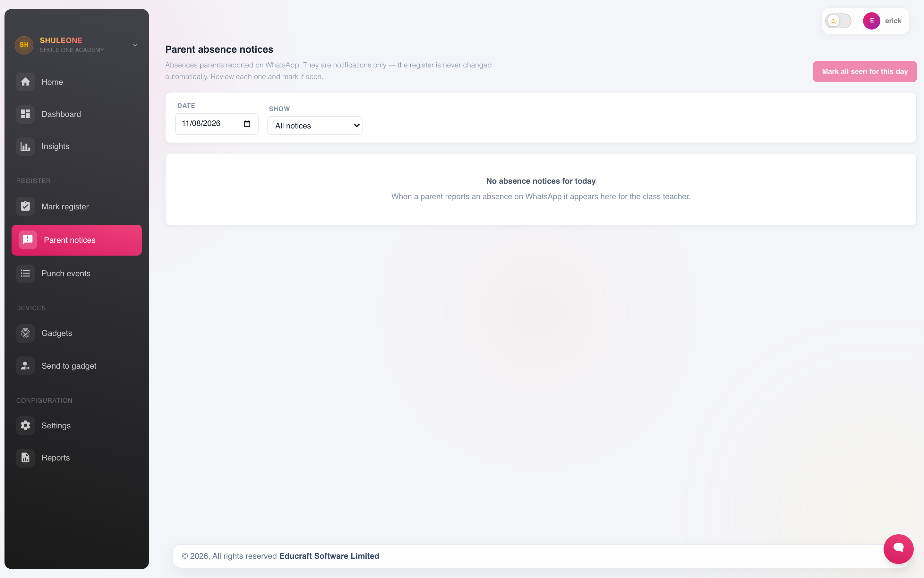The height and width of the screenshot is (578, 924).
Task: Click the Home house icon
Action: point(25,82)
